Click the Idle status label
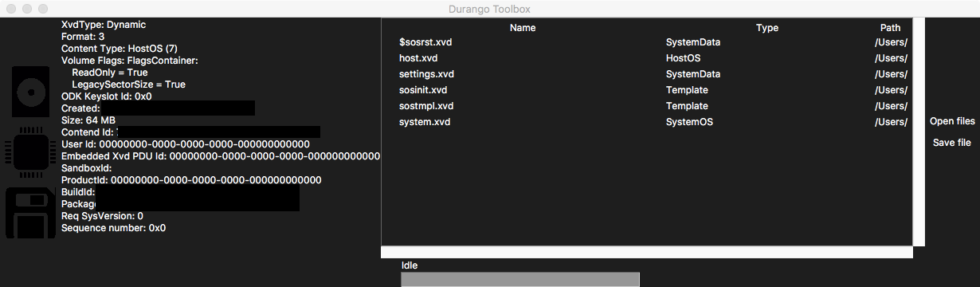This screenshot has width=980, height=287. [410, 265]
